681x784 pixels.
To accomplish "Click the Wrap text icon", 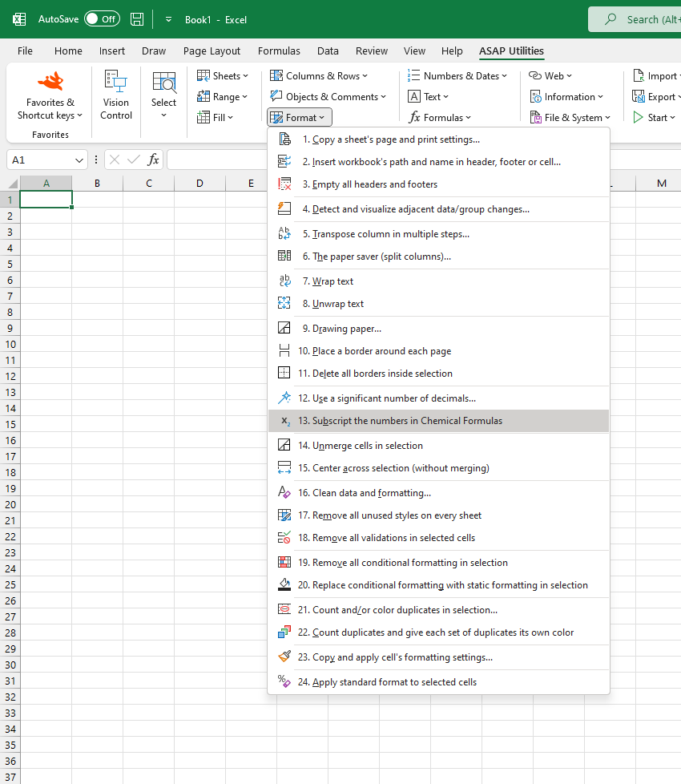I will [284, 281].
